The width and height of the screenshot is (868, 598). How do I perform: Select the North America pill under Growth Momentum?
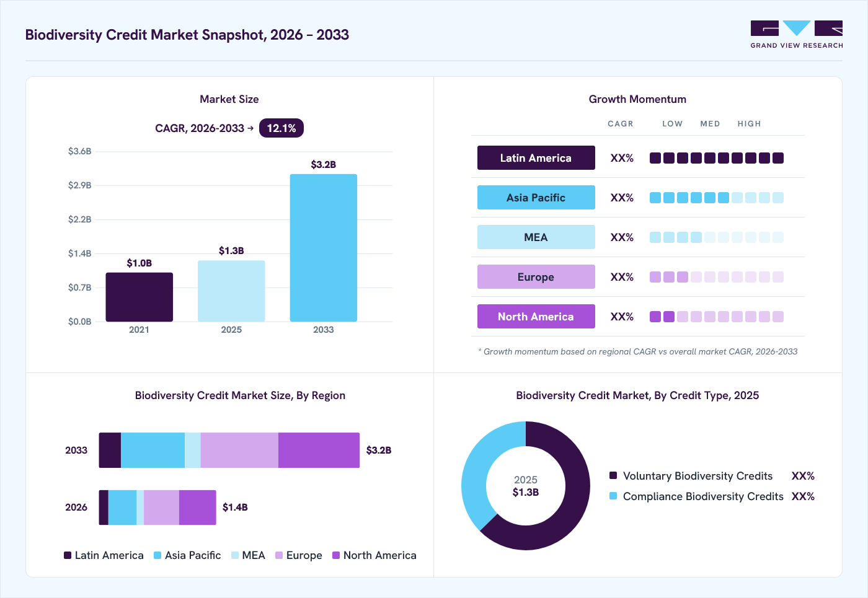point(536,317)
